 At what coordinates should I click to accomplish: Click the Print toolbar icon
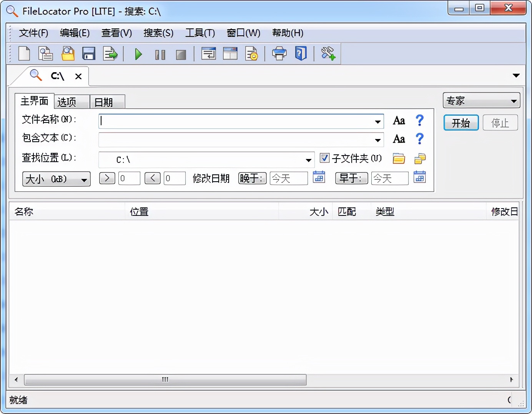(279, 53)
